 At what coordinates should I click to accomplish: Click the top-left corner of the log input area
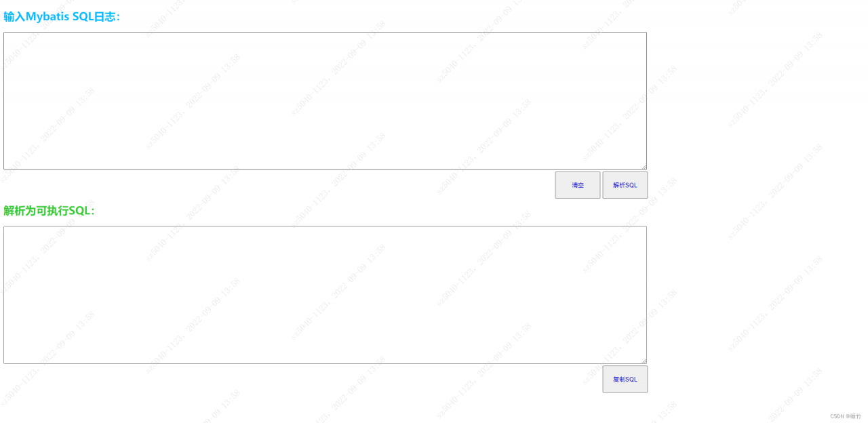6,35
